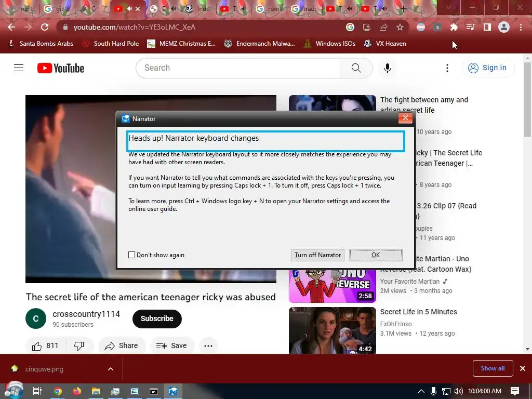
Task: Open Uno Reverse video thumbnail
Action: (332, 286)
